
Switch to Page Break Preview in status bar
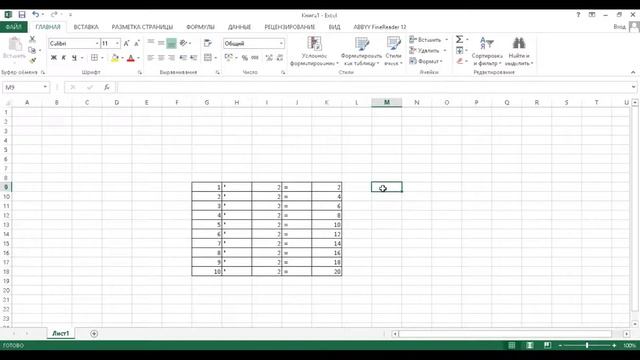tap(547, 345)
